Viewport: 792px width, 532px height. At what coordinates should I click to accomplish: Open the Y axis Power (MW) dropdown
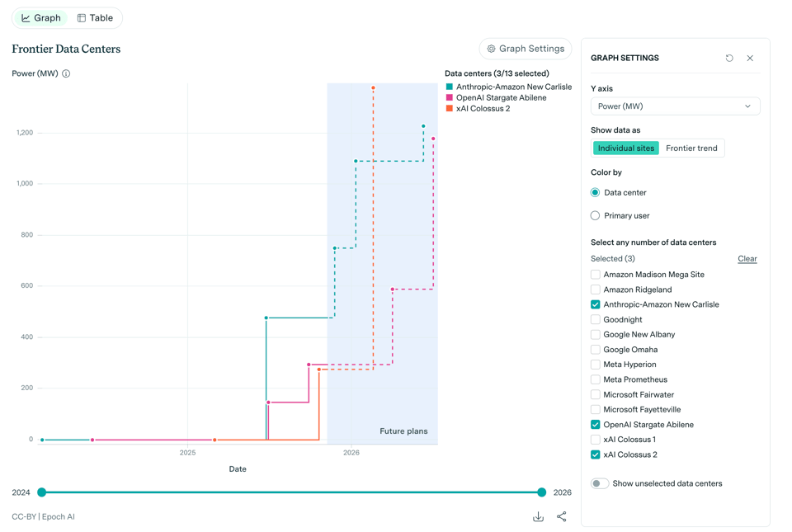[675, 106]
